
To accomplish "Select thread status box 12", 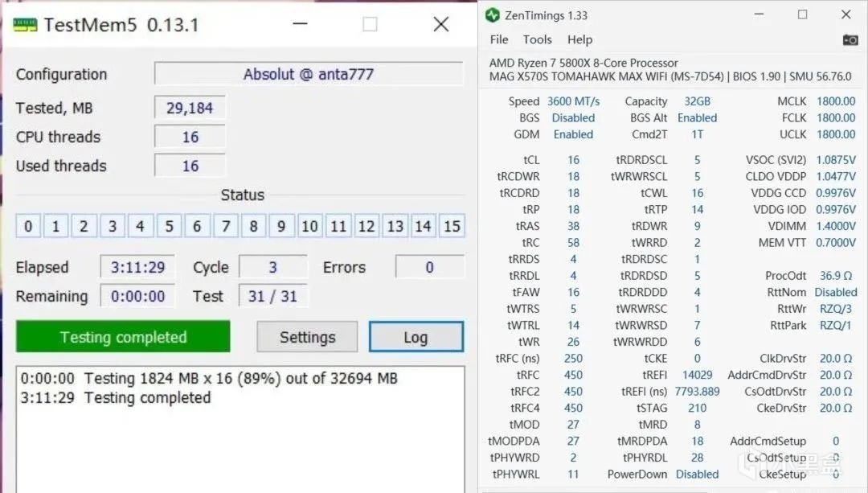I will point(366,226).
